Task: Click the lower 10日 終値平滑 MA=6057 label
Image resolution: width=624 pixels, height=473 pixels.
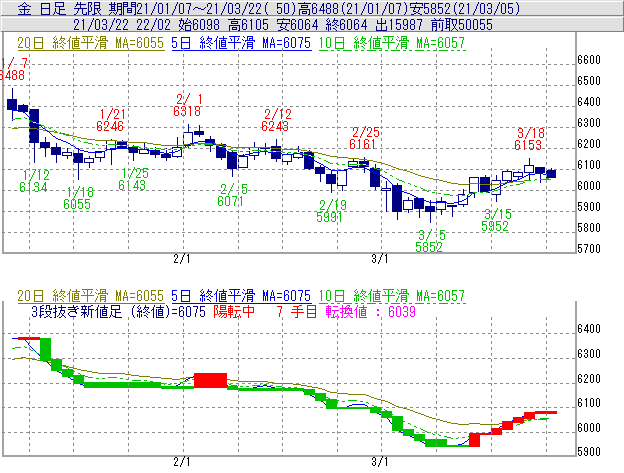Action: pos(392,296)
